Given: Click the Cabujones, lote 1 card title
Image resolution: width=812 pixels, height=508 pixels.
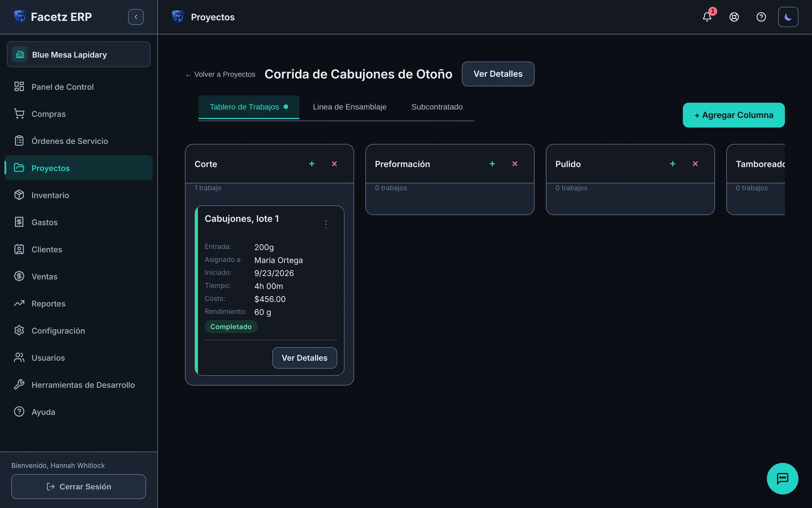Looking at the screenshot, I should 242,219.
